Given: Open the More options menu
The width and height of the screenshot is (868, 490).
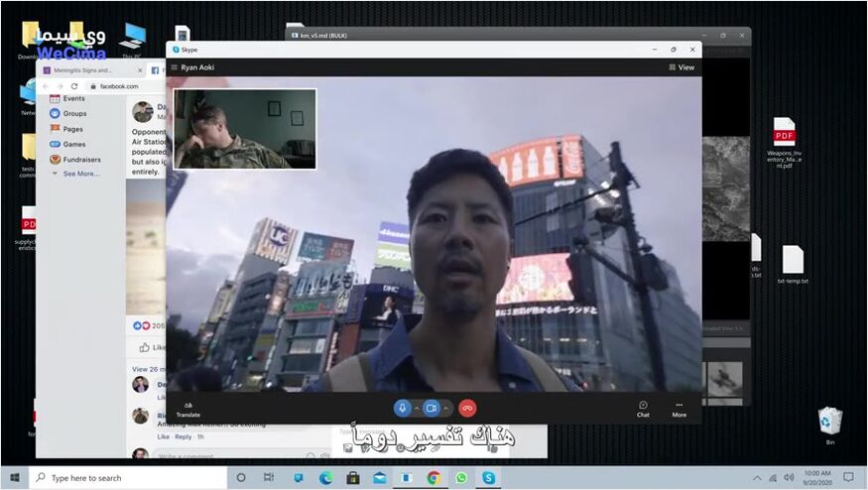Looking at the screenshot, I should pos(679,408).
